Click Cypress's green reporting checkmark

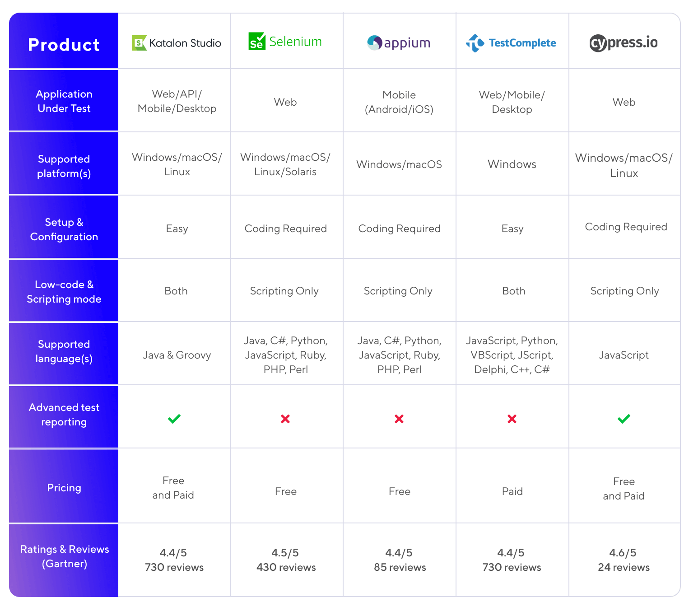[624, 419]
